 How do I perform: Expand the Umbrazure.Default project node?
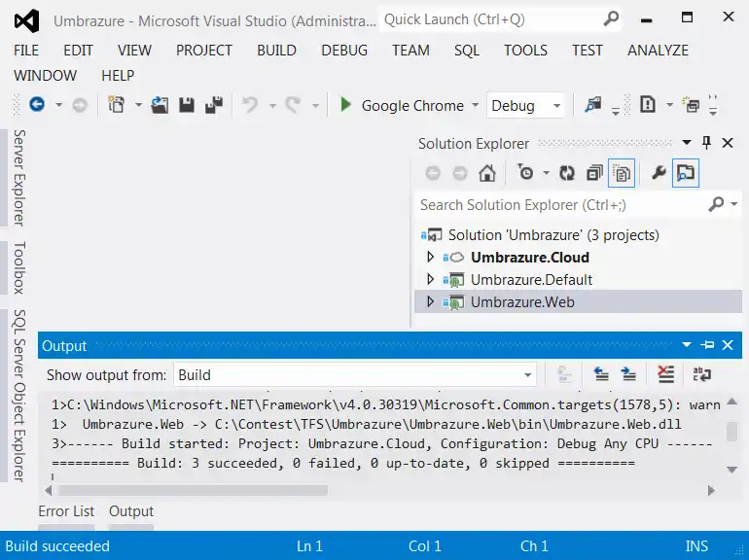430,279
